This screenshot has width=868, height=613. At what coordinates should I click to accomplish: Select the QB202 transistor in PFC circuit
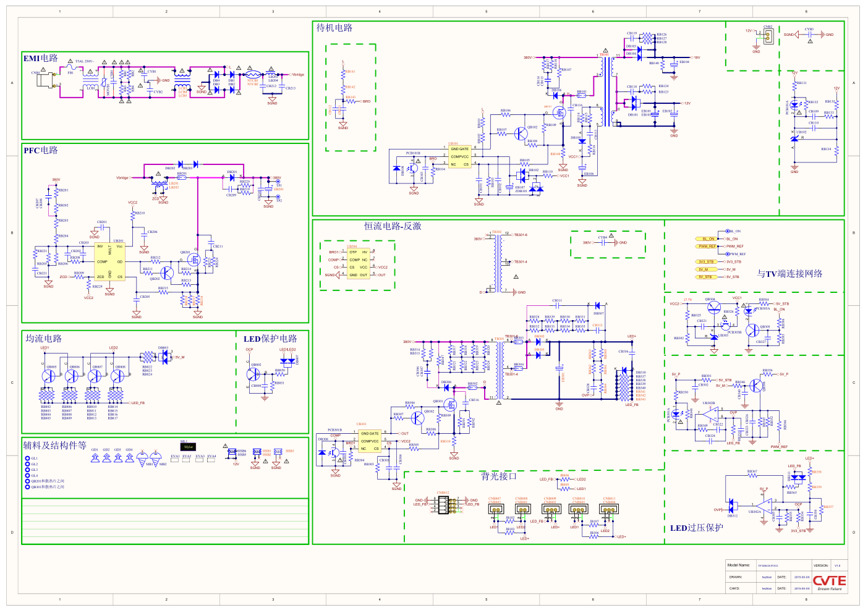coord(167,273)
